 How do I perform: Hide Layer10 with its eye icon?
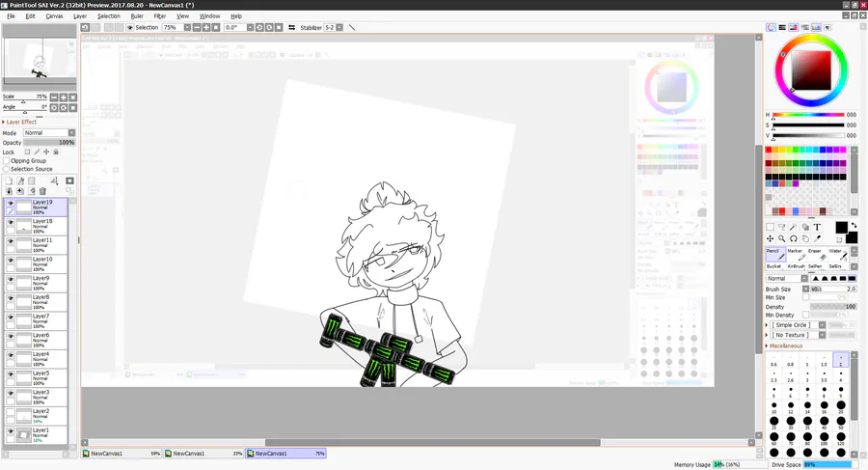11,260
